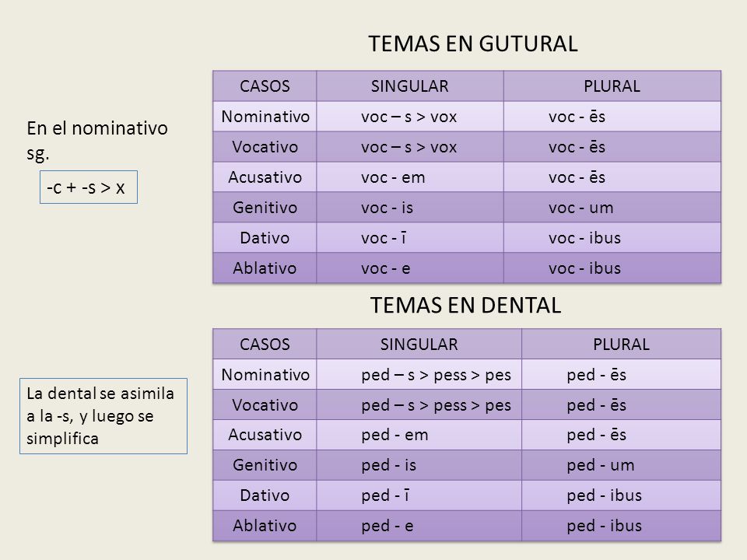Select the 'voc - um' genitive plural cell
Image resolution: width=747 pixels, height=560 pixels.
point(612,208)
